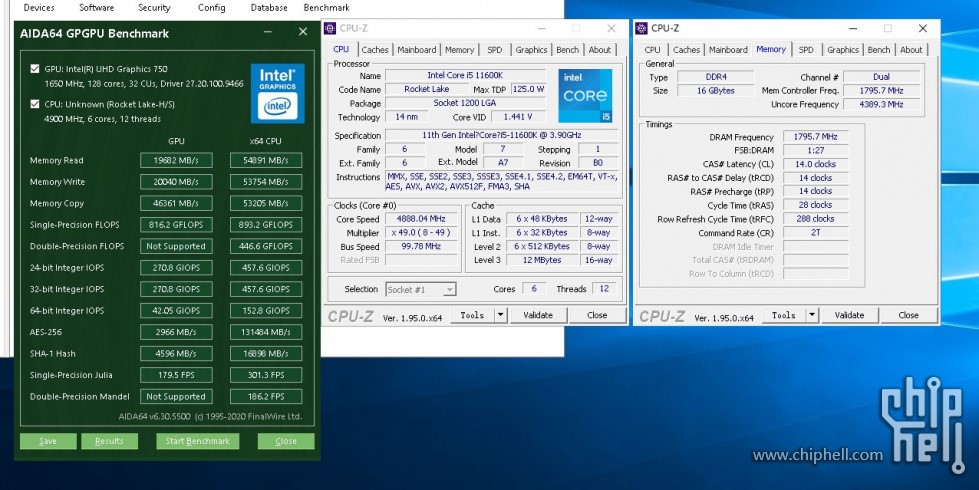Click Start Benchmark button
Screen dimensions: 979x490
point(198,441)
